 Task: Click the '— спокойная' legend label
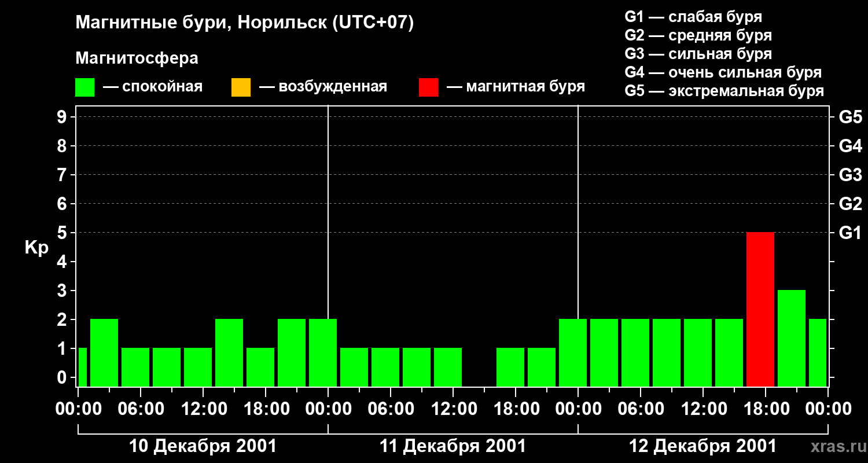[x=153, y=87]
